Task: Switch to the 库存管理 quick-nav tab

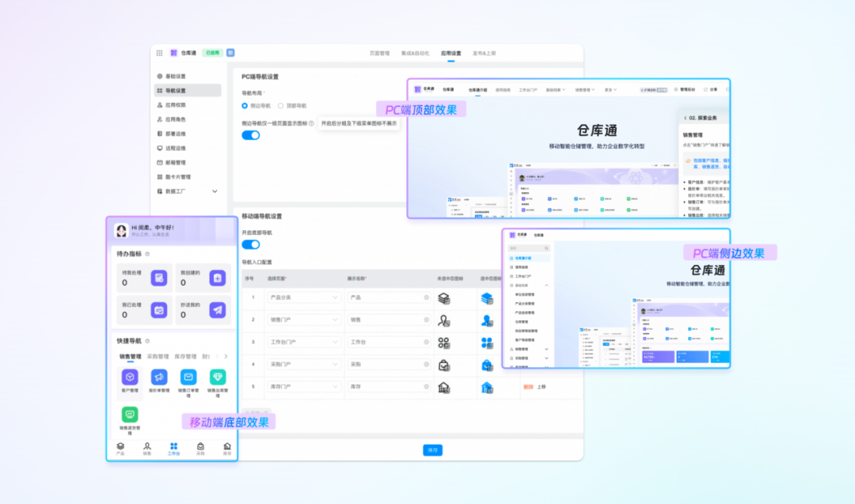Action: point(185,356)
